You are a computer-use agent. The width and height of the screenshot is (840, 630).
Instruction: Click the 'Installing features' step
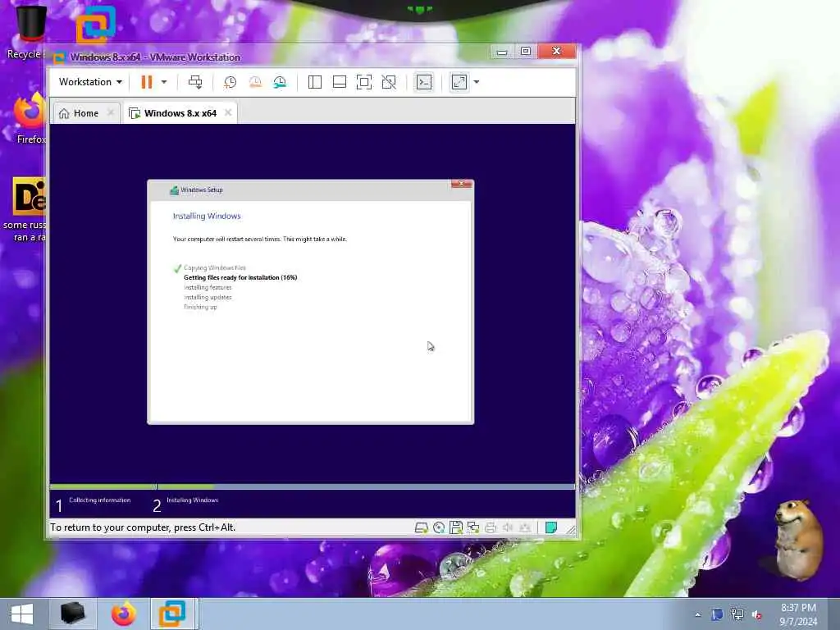[208, 288]
